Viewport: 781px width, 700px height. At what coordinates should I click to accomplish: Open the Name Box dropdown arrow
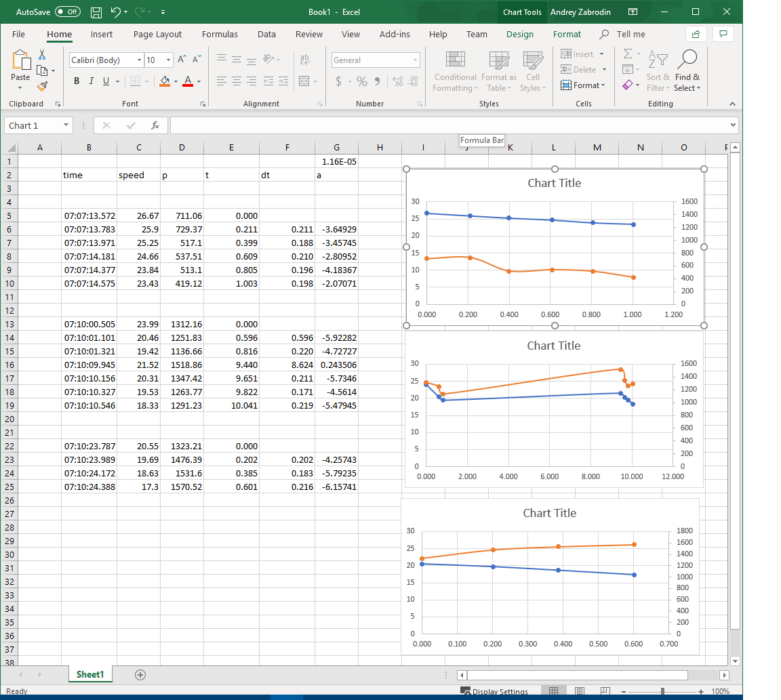pyautogui.click(x=66, y=125)
